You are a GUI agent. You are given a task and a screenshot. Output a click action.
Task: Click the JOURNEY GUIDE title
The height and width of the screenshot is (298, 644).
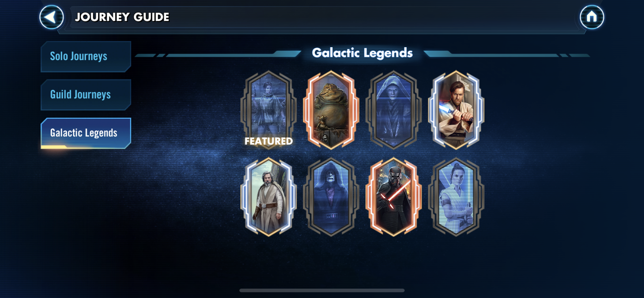coord(122,17)
